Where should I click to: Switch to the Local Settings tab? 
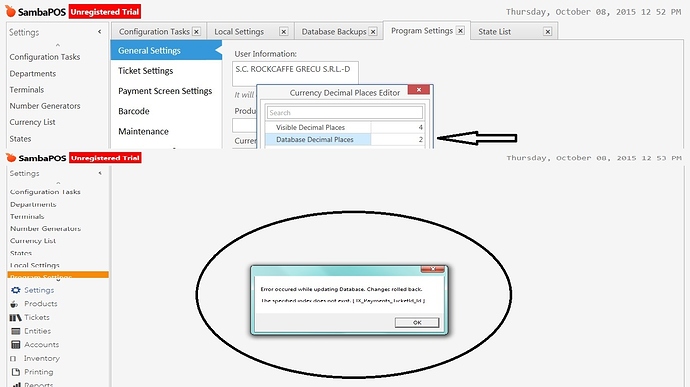tap(239, 32)
